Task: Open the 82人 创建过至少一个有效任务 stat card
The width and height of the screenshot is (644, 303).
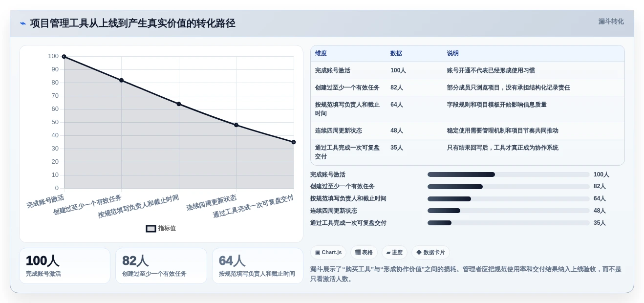Action: tap(161, 266)
